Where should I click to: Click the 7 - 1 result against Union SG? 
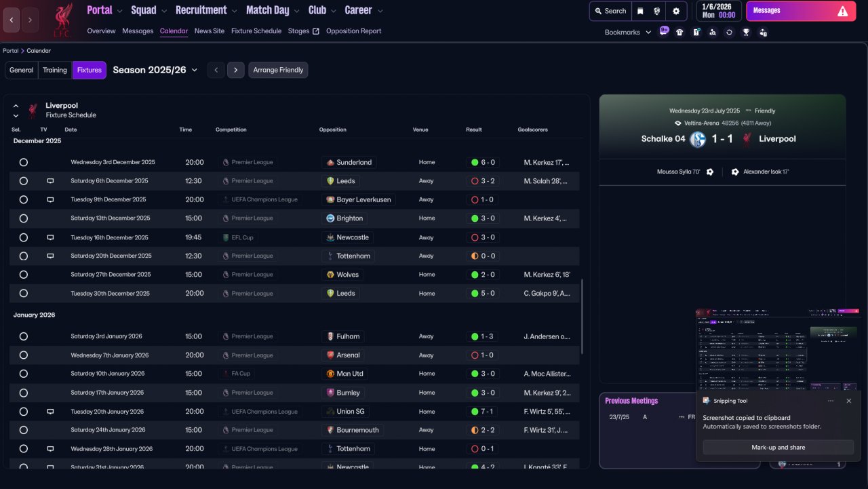(482, 412)
